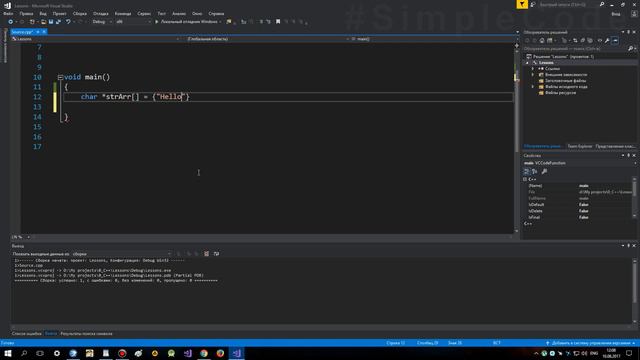Open the Проект menu
The height and width of the screenshot is (360, 640).
click(60, 13)
